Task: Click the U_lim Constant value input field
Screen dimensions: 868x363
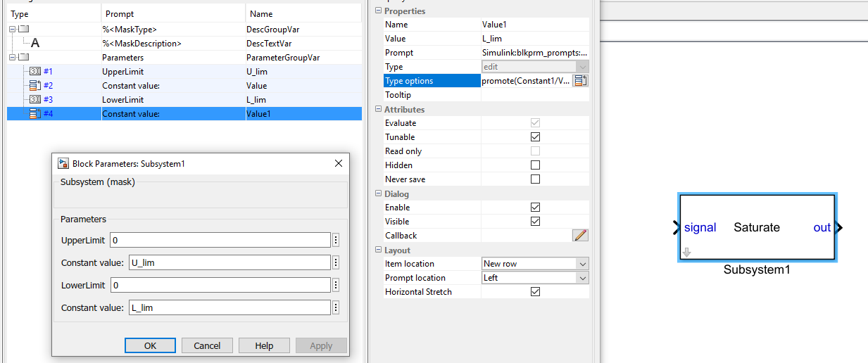Action: tap(229, 263)
